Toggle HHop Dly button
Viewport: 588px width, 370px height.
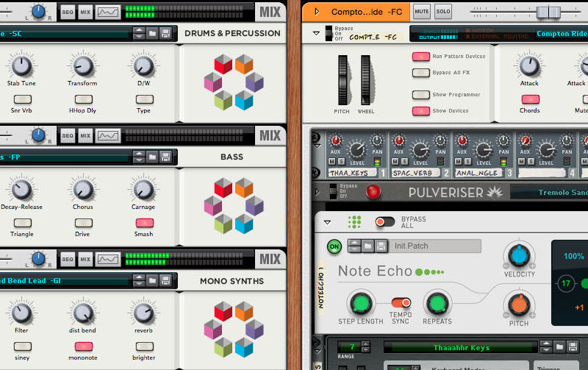pos(84,99)
